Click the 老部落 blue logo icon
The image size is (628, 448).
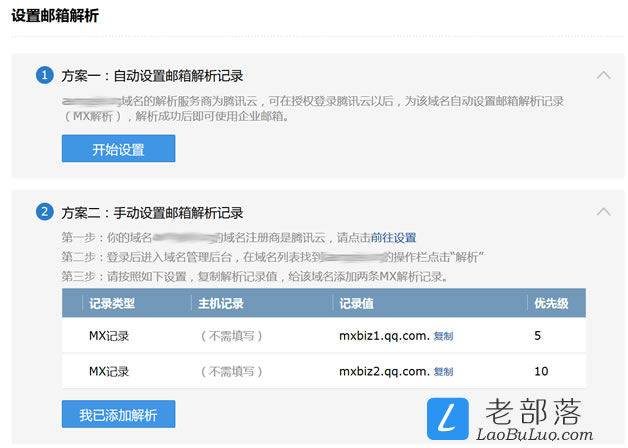point(449,419)
